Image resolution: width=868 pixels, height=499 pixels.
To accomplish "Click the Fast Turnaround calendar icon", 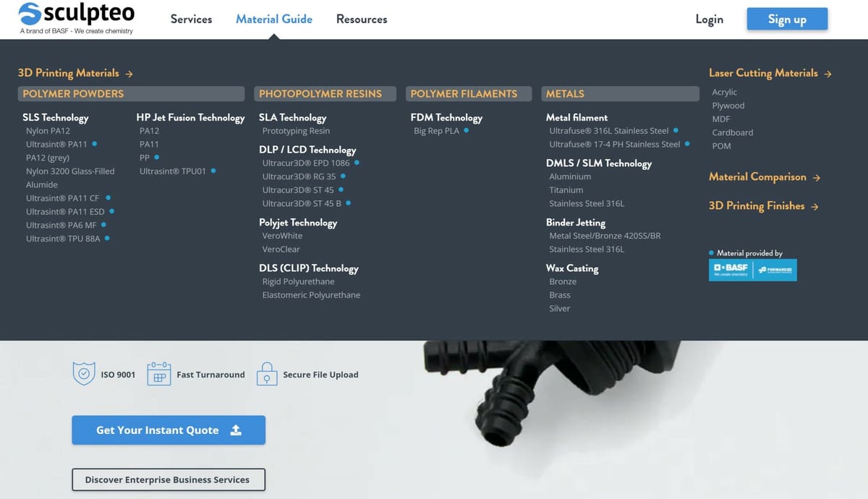I will pyautogui.click(x=158, y=374).
